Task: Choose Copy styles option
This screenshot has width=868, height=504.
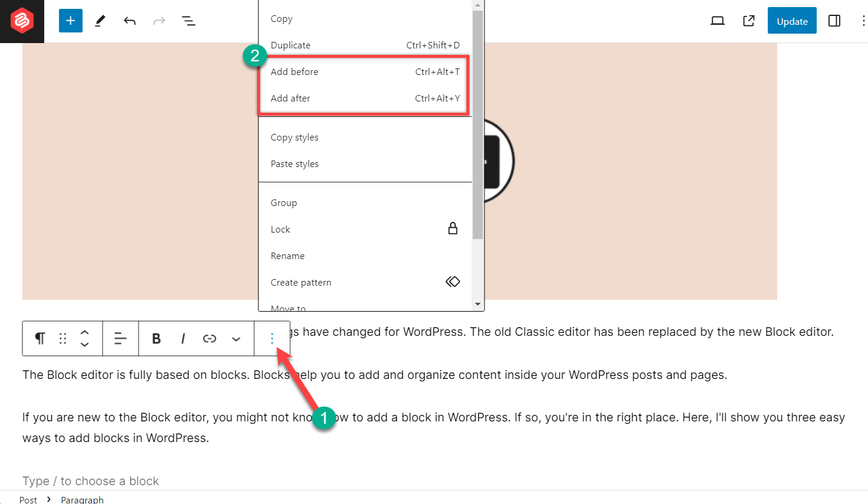Action: click(365, 138)
